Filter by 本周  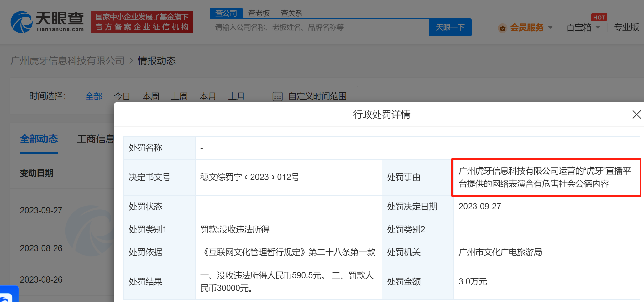tap(151, 96)
